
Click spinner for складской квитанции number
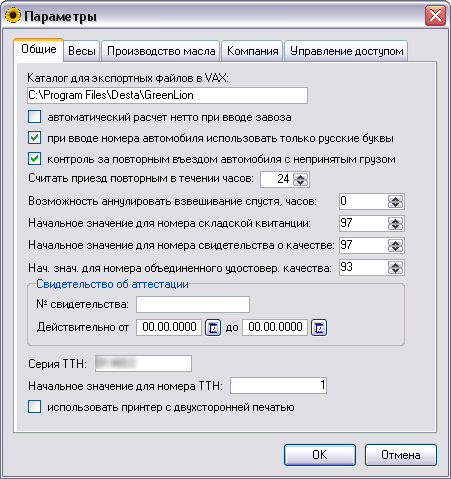(x=396, y=223)
